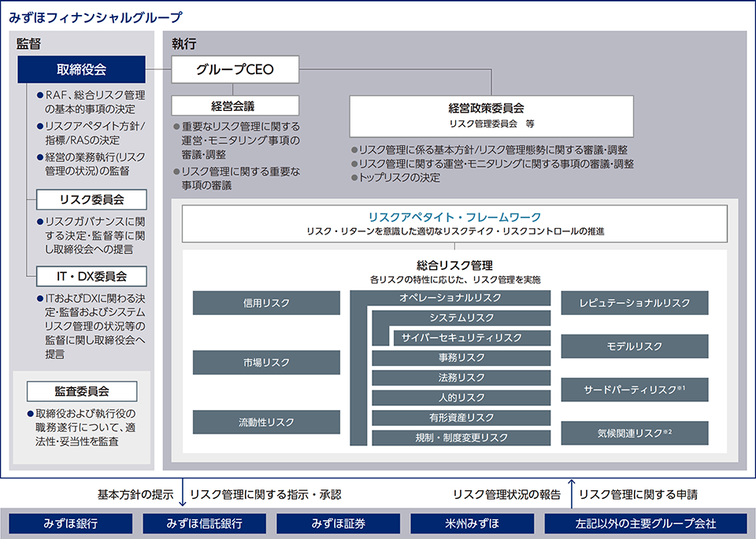The image size is (756, 539).
Task: Click the subtitle starting with リスク・リターンを意識した
Action: (455, 231)
